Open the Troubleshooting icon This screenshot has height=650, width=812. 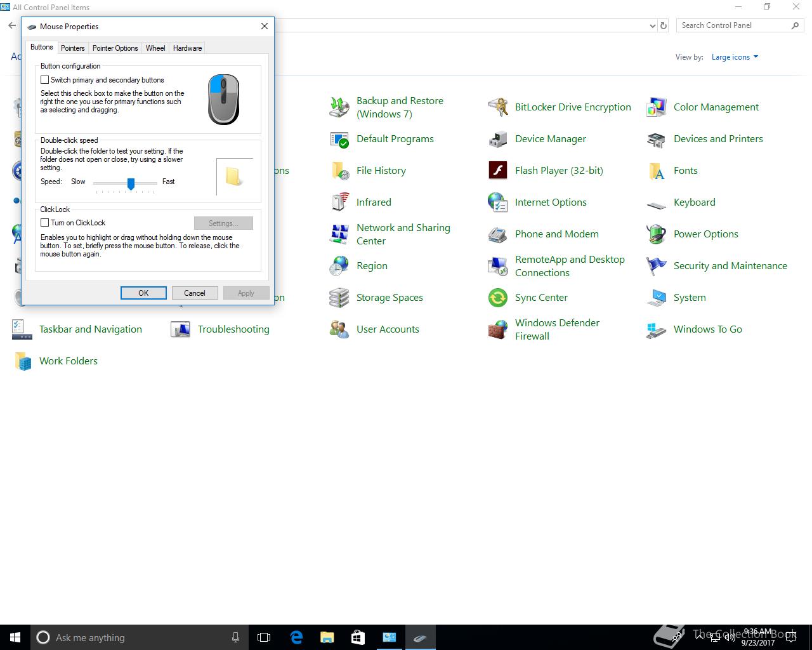tap(181, 329)
